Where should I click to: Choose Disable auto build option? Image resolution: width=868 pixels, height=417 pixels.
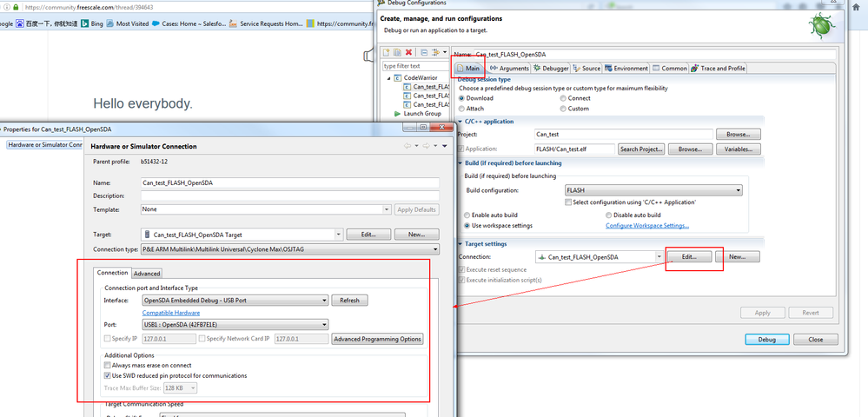point(609,215)
